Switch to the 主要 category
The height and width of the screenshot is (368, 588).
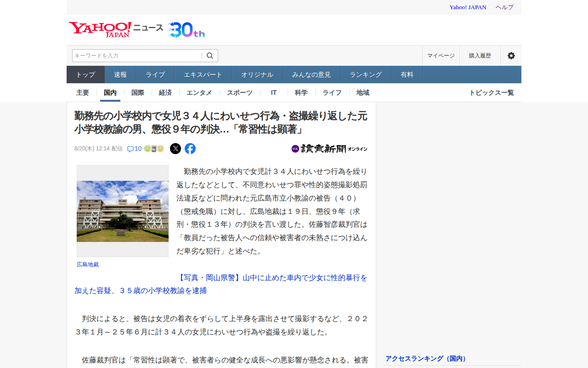[83, 92]
